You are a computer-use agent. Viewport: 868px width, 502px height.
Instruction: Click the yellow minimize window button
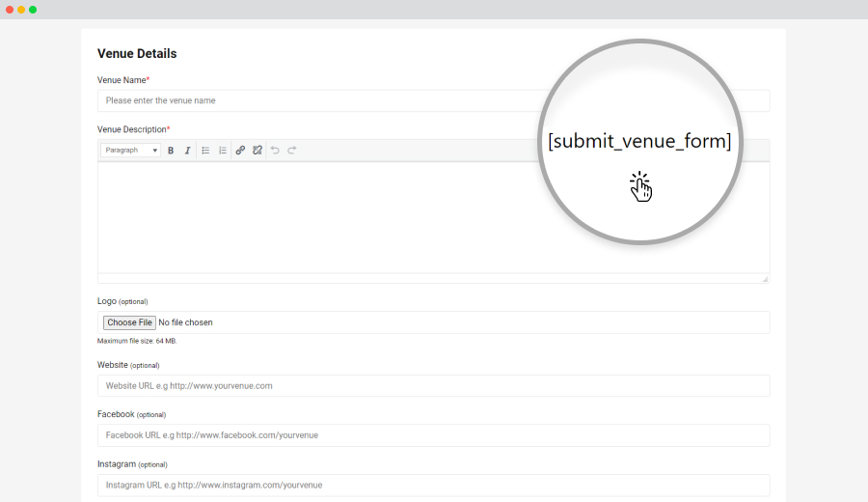click(x=21, y=10)
